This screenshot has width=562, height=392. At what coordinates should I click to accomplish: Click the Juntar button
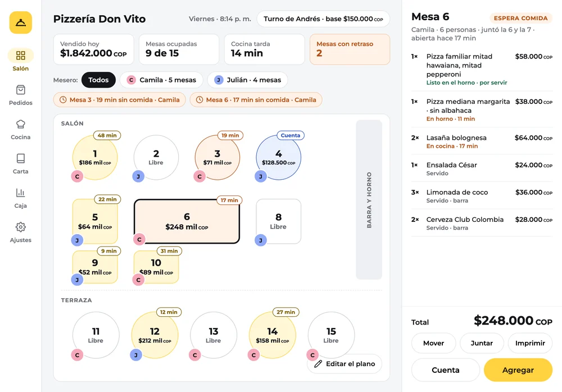tap(482, 343)
